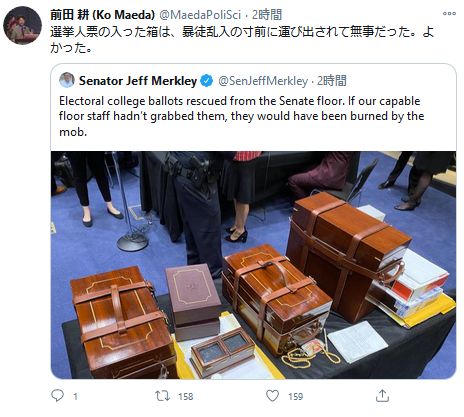
Task: Click the quoted tweet's 2時間 timestamp
Action: point(332,81)
